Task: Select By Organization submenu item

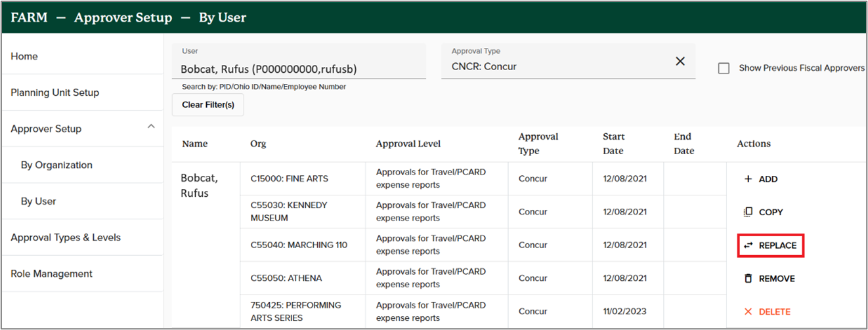Action: coord(56,165)
